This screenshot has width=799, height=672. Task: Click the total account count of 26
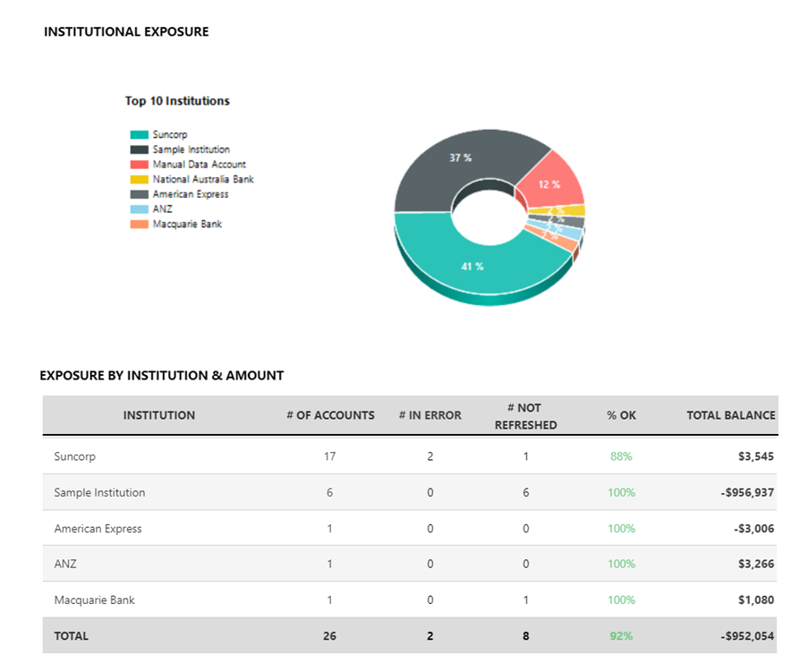[329, 636]
